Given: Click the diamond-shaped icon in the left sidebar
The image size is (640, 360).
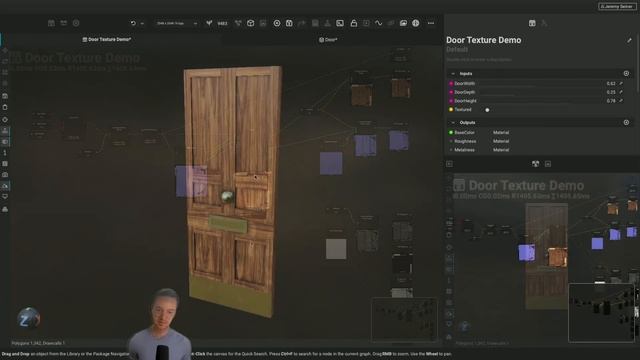Looking at the screenshot, I should click(5, 120).
